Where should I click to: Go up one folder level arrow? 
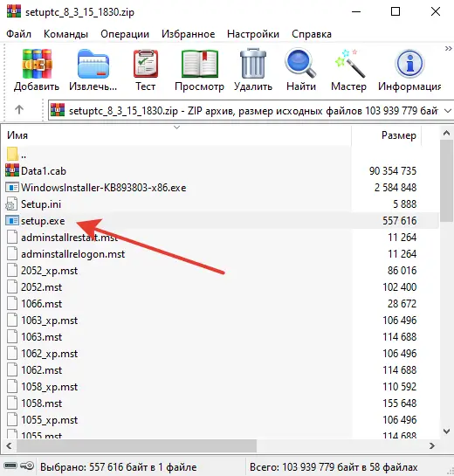pos(19,109)
